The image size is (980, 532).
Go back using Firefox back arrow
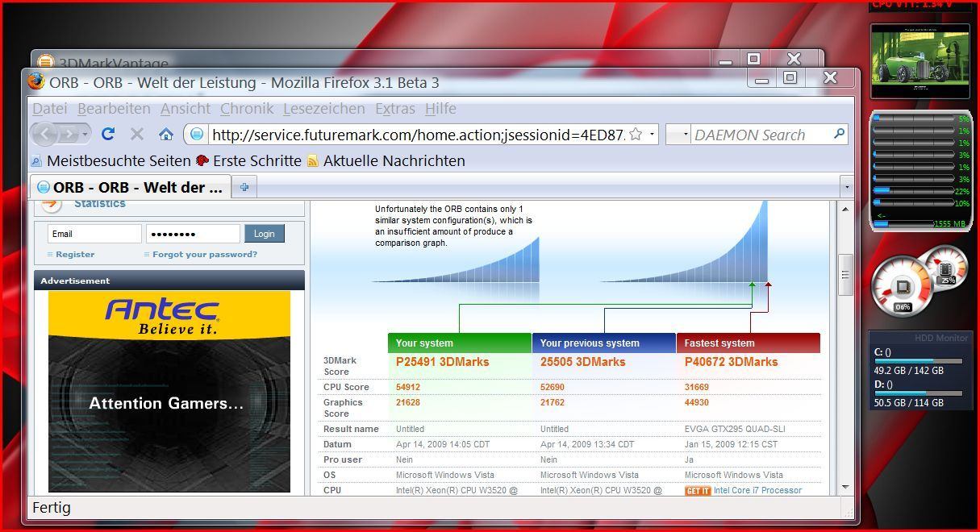44,134
